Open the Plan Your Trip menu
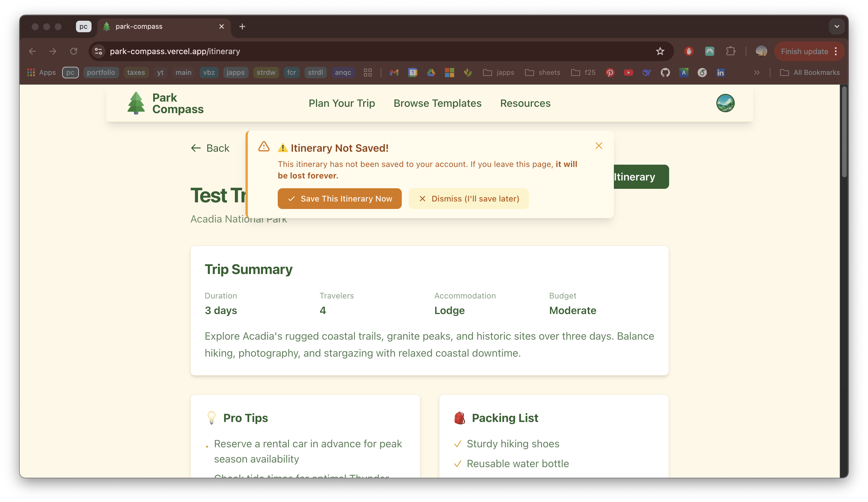 342,103
